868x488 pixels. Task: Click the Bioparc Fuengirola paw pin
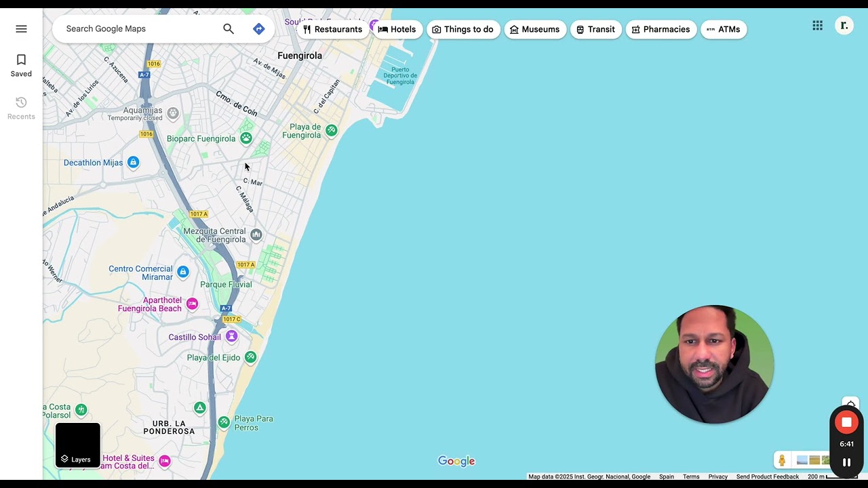[246, 138]
